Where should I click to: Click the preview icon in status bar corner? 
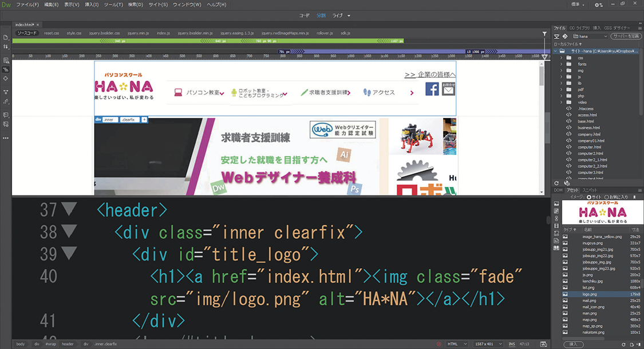pos(544,344)
